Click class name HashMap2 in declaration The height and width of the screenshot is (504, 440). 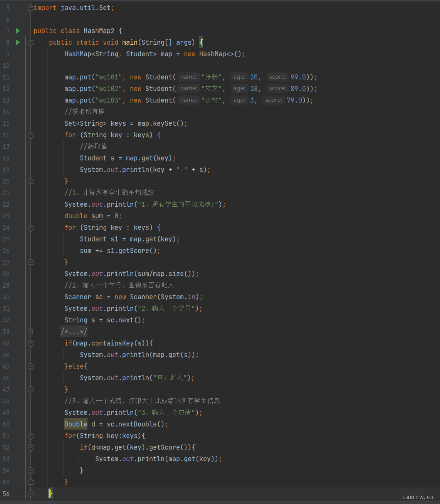[99, 31]
